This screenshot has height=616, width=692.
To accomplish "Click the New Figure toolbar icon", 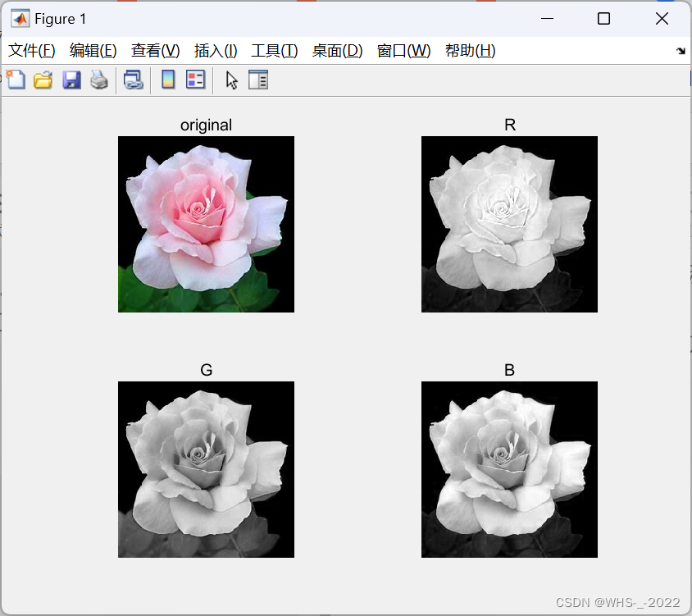I will pyautogui.click(x=16, y=80).
